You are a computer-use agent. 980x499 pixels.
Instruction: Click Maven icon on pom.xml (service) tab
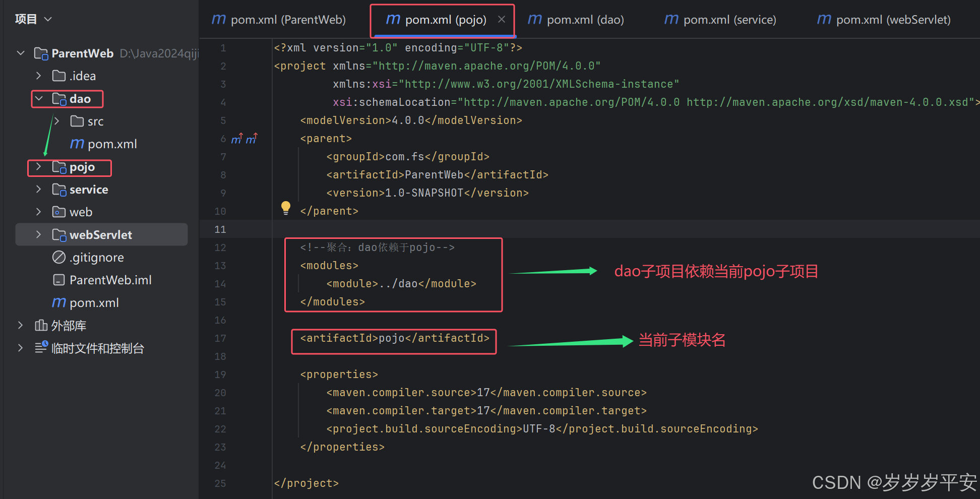click(671, 19)
